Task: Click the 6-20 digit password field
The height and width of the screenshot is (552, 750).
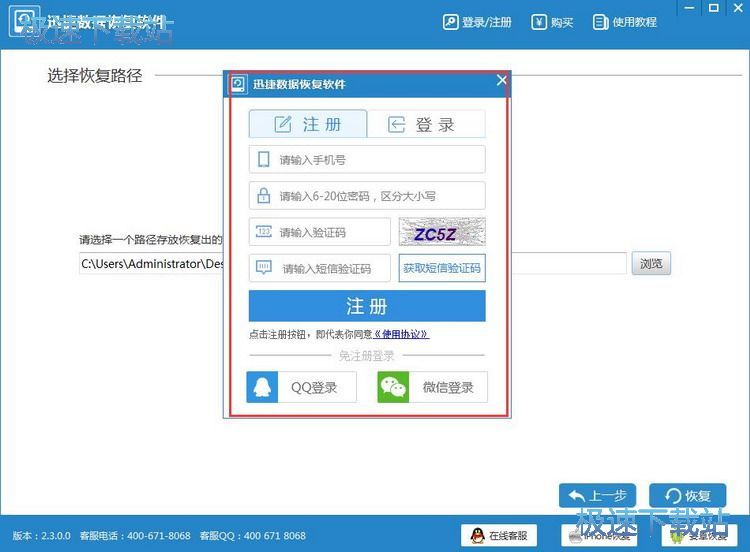Action: point(367,196)
